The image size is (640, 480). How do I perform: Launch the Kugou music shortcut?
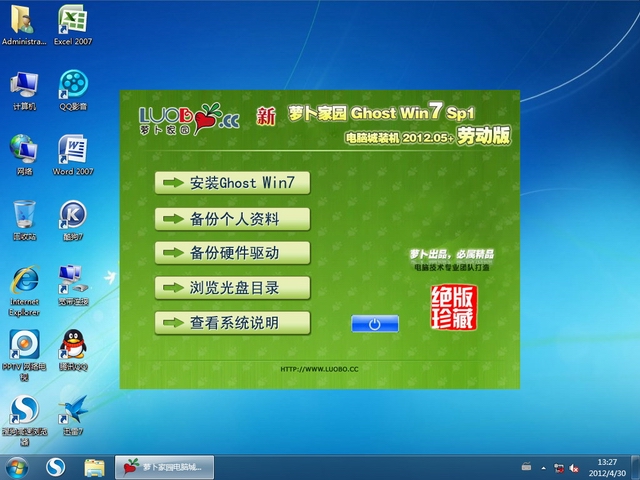(73, 220)
